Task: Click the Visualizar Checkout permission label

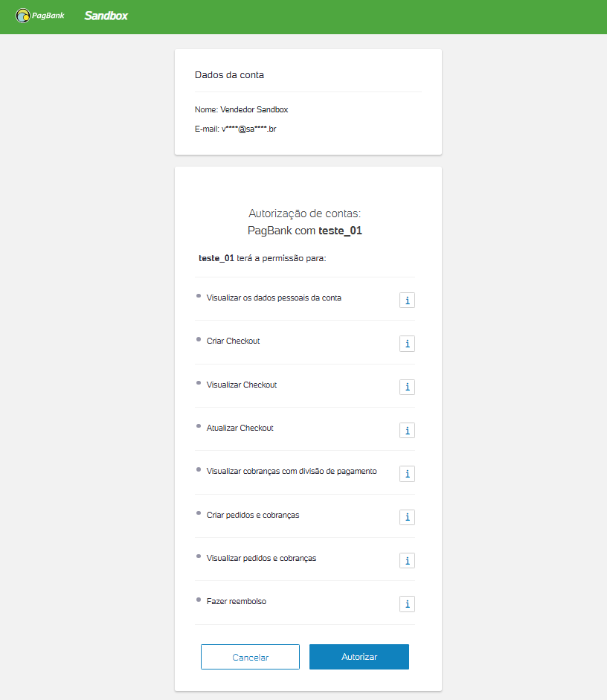Action: [241, 385]
